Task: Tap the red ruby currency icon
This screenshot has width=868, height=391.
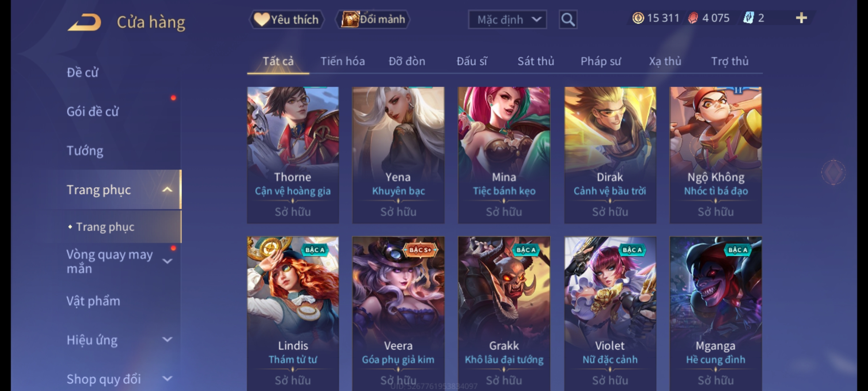Action: click(x=693, y=18)
